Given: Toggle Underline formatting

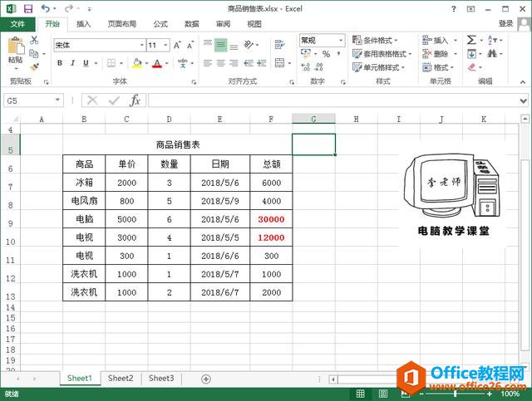Looking at the screenshot, I should click(86, 63).
